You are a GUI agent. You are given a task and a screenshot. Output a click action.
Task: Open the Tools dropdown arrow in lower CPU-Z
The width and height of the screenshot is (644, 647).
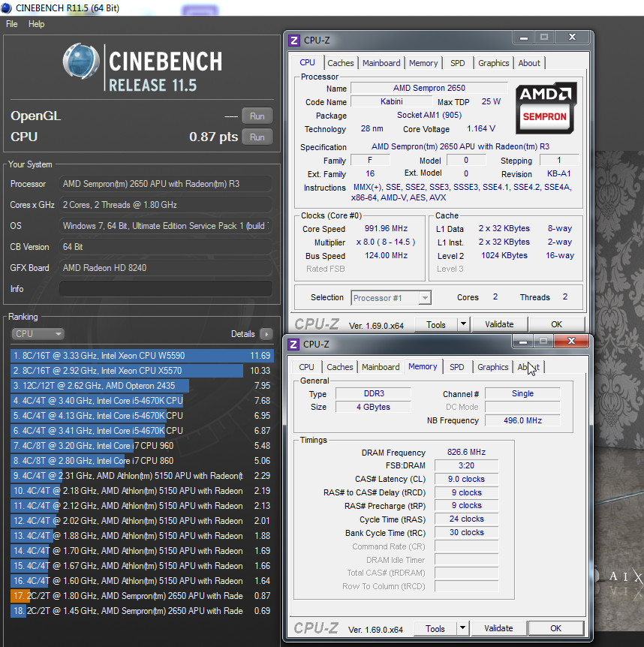point(463,628)
